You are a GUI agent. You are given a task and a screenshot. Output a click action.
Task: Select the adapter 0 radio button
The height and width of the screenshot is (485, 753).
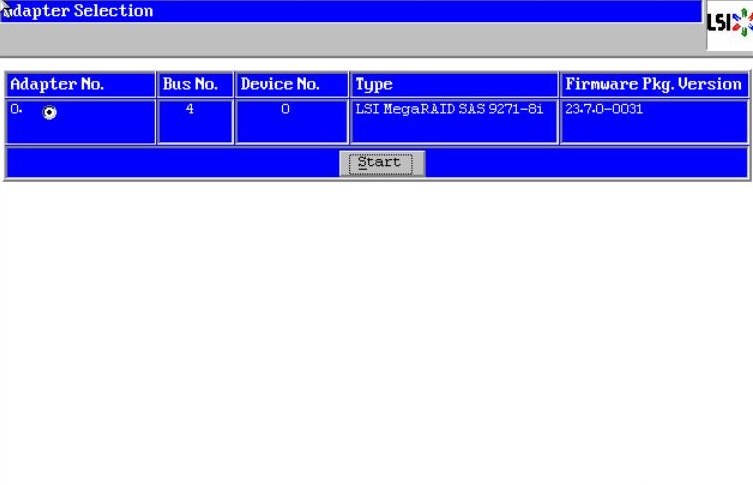(x=49, y=112)
